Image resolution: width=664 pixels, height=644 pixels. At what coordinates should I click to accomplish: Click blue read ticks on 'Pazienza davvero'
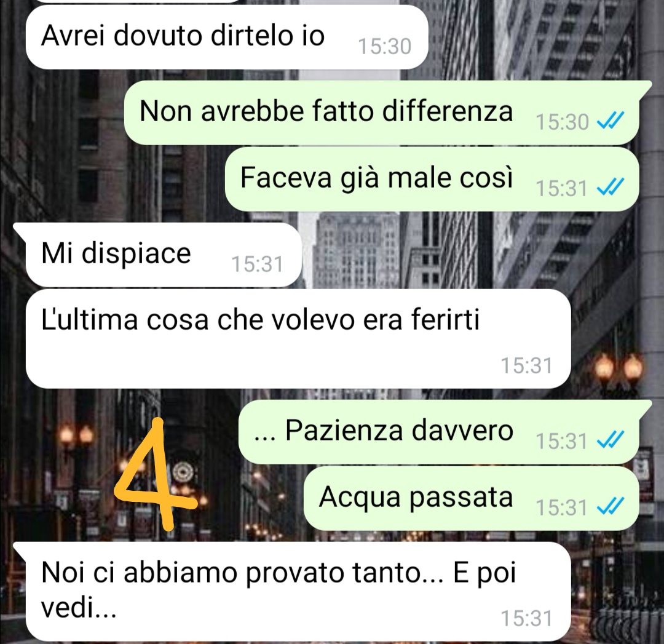(610, 440)
